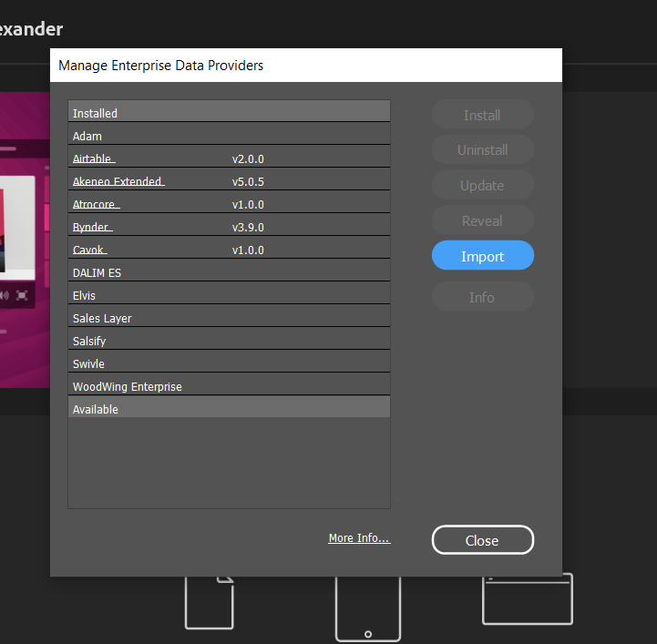Screen dimensions: 657x644
Task: Select the WoodWing Enterprise provider row
Action: [x=229, y=384]
